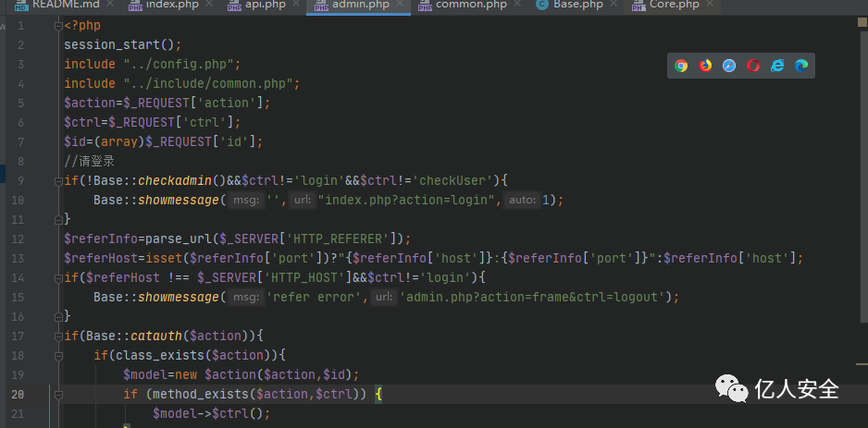Viewport: 868px width, 428px height.
Task: Click line number 2 in the gutter
Action: point(20,44)
